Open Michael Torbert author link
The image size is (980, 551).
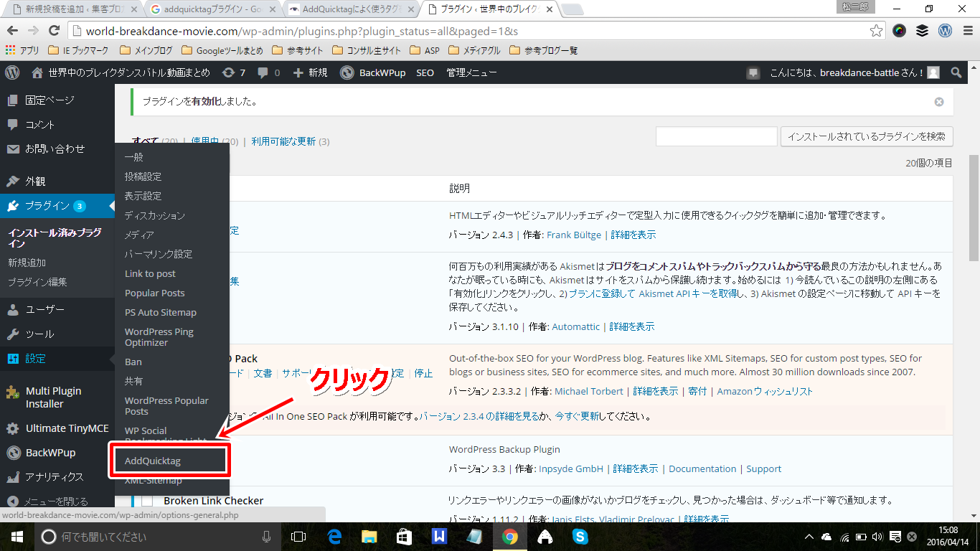click(590, 391)
